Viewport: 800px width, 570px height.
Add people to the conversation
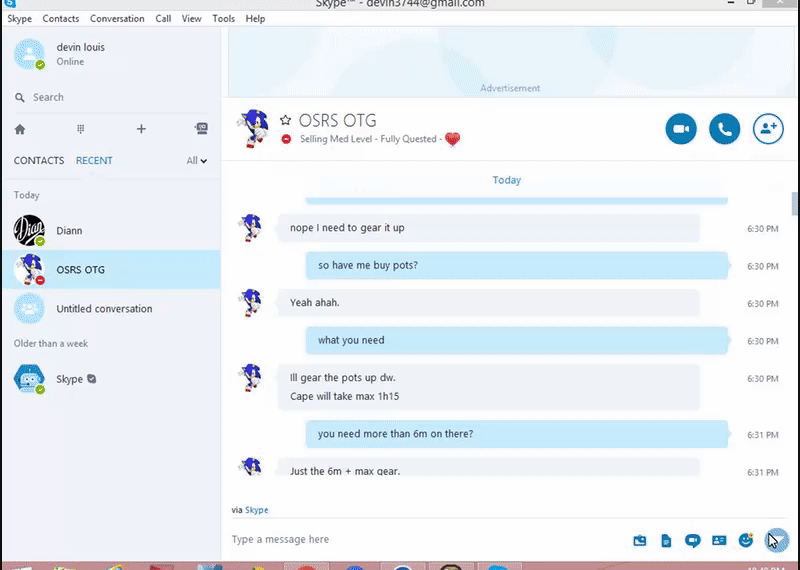[x=768, y=129]
